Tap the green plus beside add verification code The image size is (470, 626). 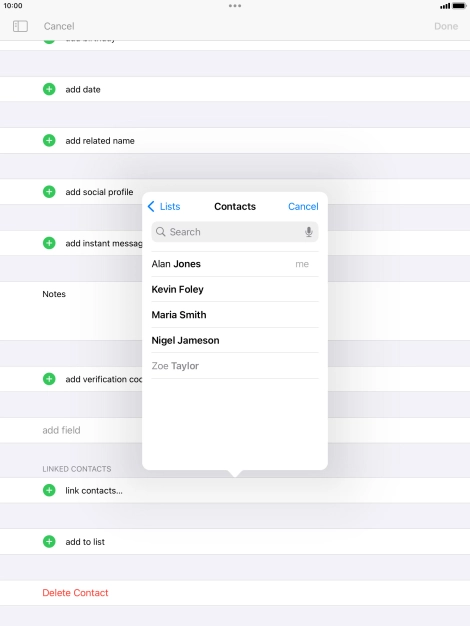tap(49, 379)
